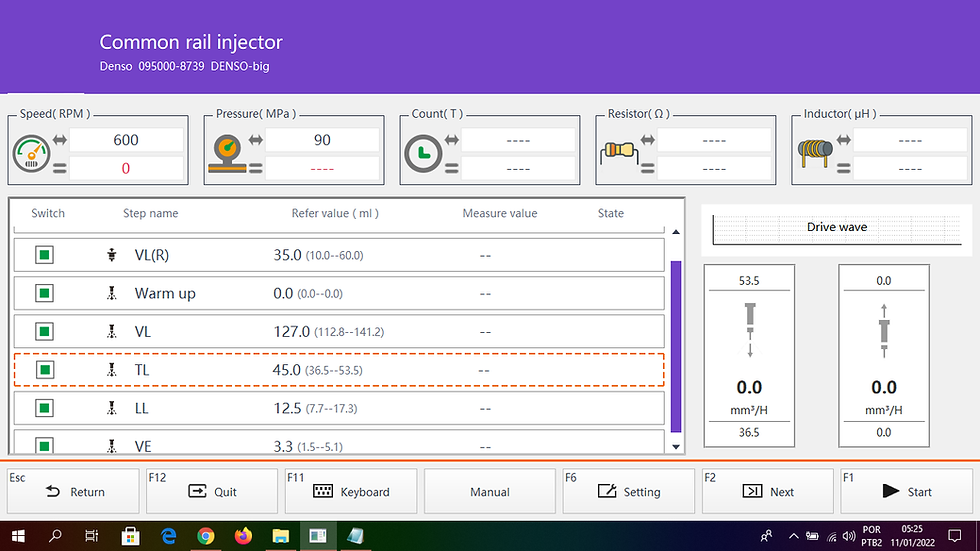
Task: Toggle the VL(R) step switch checkbox
Action: [x=44, y=255]
